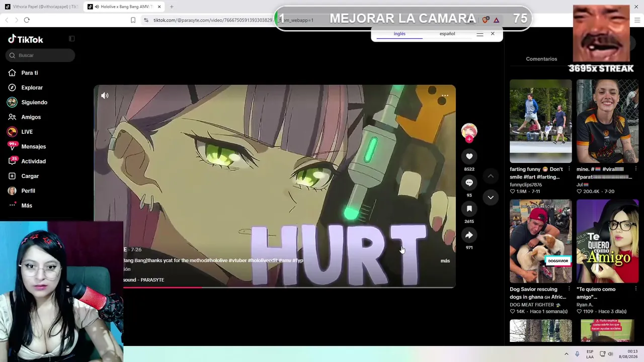The image size is (644, 362).
Task: Close the Hololive x Bang Bang tab
Action: click(159, 7)
